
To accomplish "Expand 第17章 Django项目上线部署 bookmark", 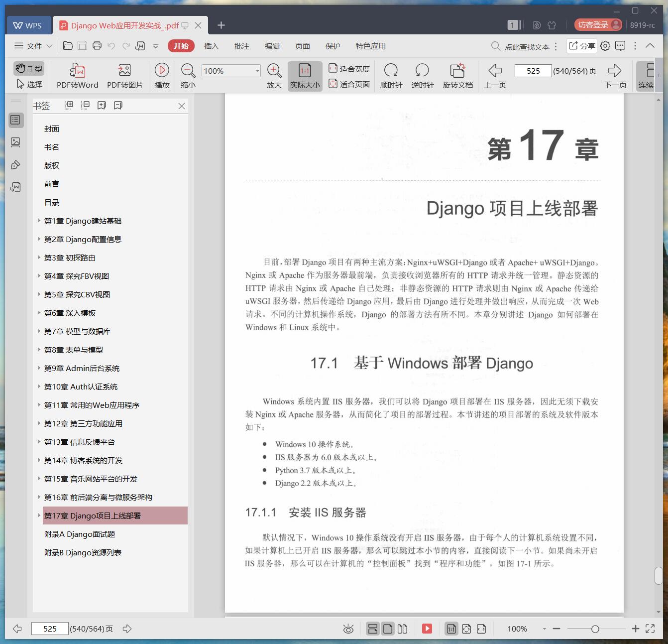I will pos(39,515).
